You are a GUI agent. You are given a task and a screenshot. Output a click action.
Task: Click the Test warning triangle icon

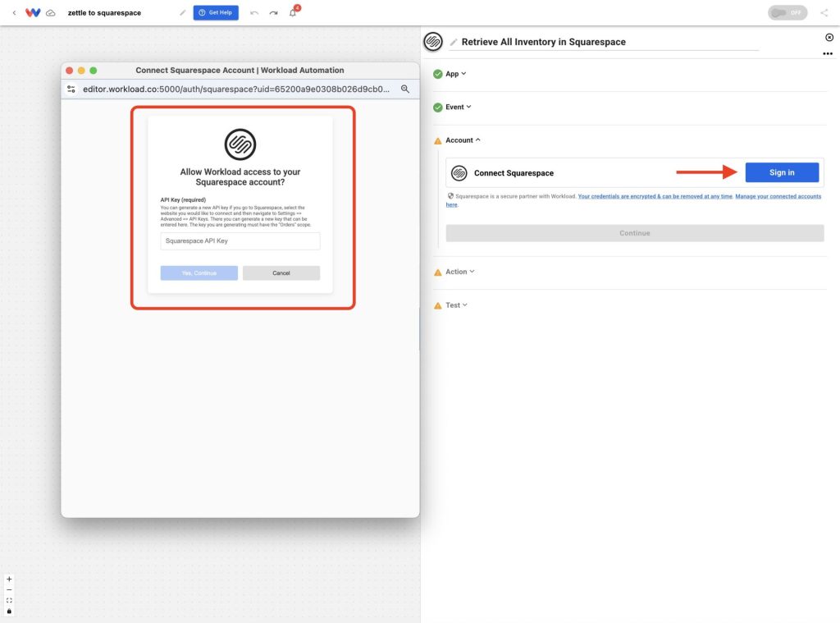tap(438, 305)
